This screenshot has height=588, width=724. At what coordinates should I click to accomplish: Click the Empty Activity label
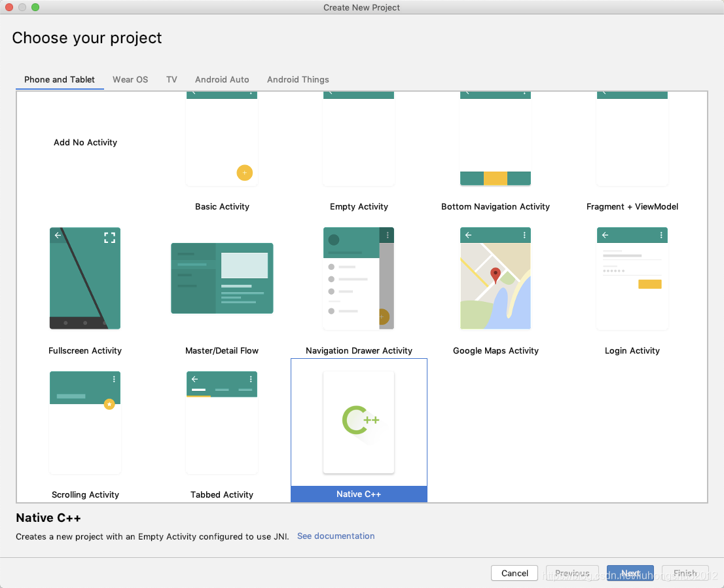click(359, 206)
